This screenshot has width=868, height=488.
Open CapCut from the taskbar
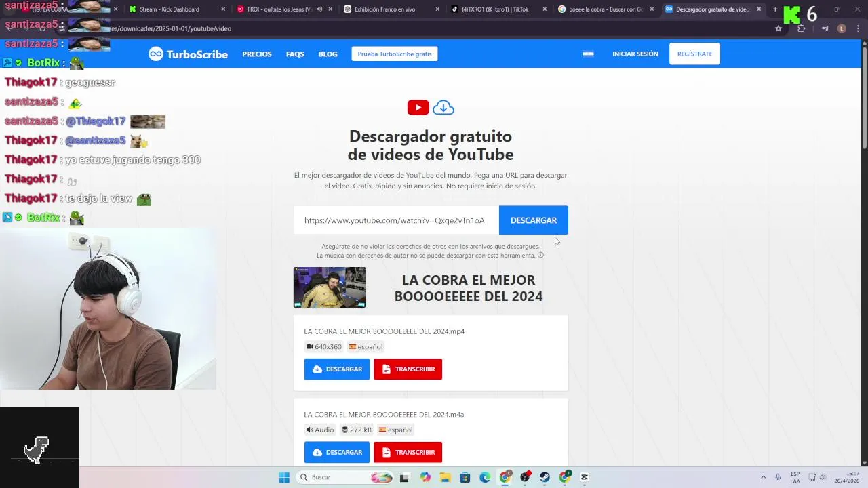[x=585, y=477]
